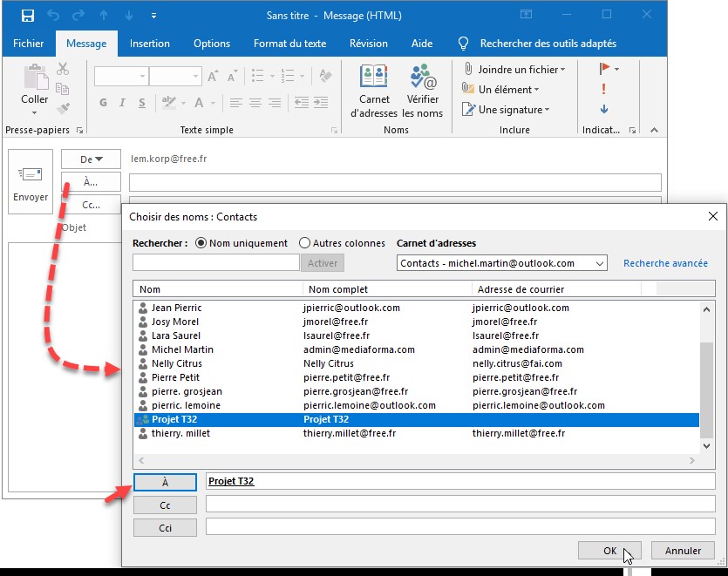Click the Rechercher search input field
Screen dimensions: 728x576
pos(216,263)
